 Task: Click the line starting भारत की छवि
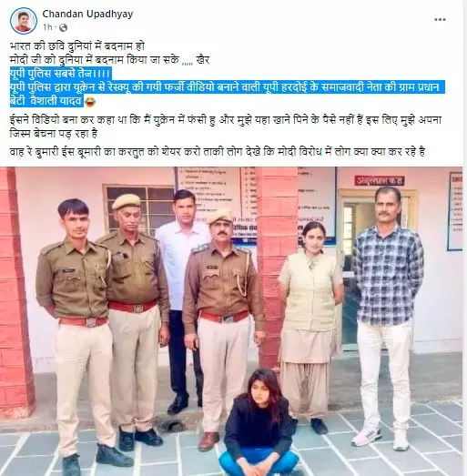pos(77,46)
